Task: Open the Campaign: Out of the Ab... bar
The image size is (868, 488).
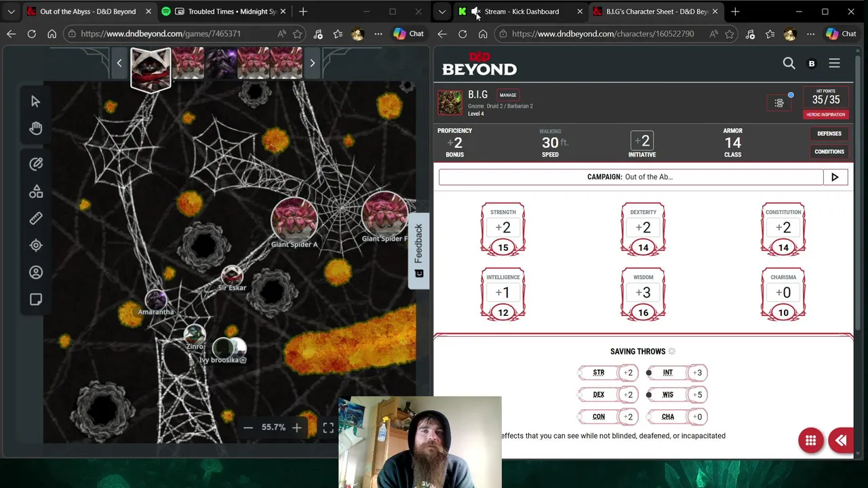Action: point(631,177)
